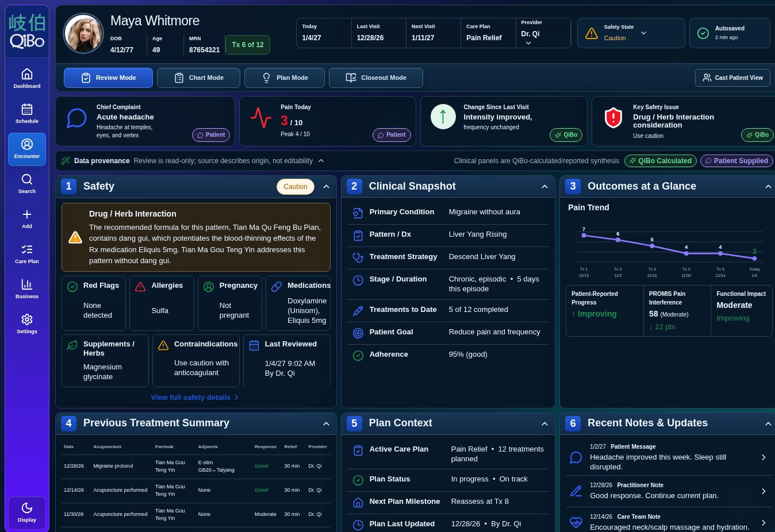775x532 pixels.
Task: Click Maya Whitmore's profile photo
Action: [83, 33]
